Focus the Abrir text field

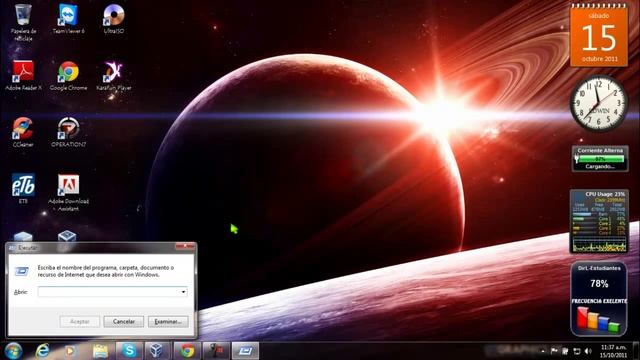pyautogui.click(x=112, y=292)
